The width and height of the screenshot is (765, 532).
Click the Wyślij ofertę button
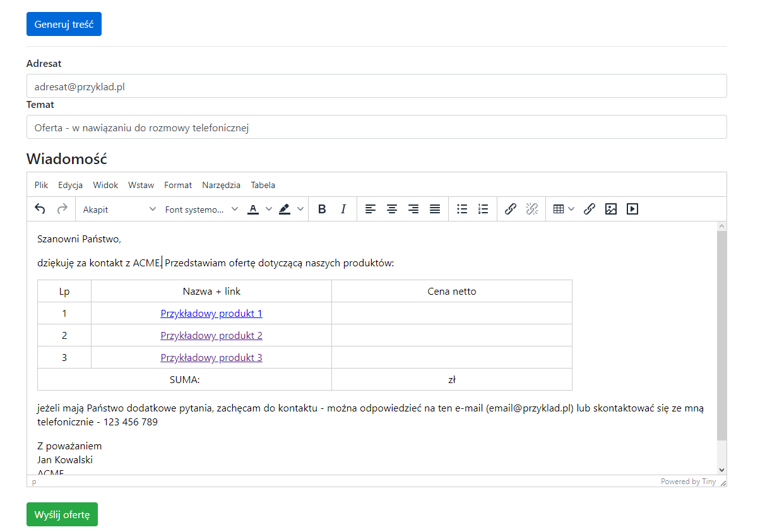(62, 514)
